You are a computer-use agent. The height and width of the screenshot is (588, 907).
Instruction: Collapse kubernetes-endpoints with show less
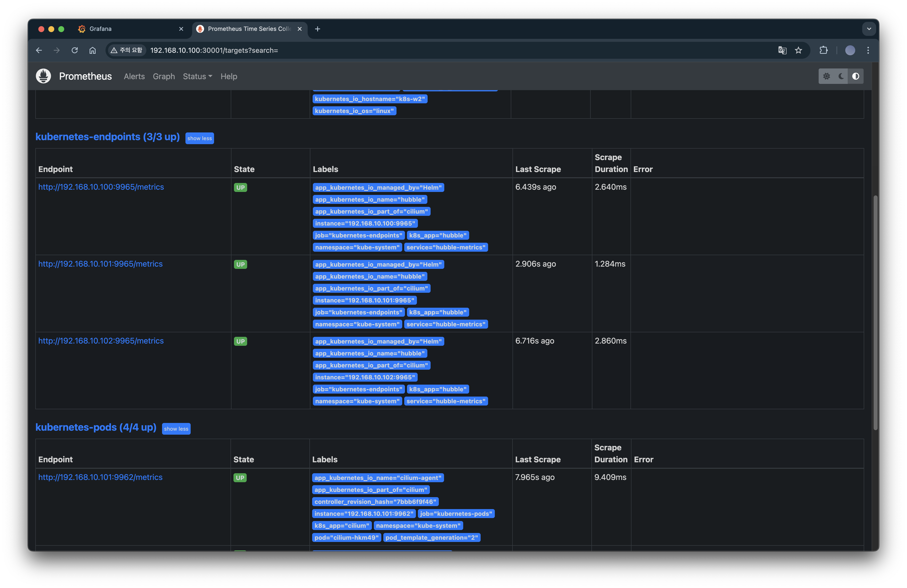(199, 138)
